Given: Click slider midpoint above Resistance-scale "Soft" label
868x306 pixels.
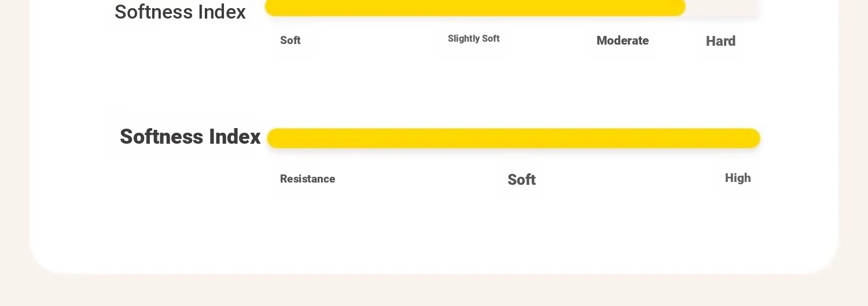Looking at the screenshot, I should point(521,138).
